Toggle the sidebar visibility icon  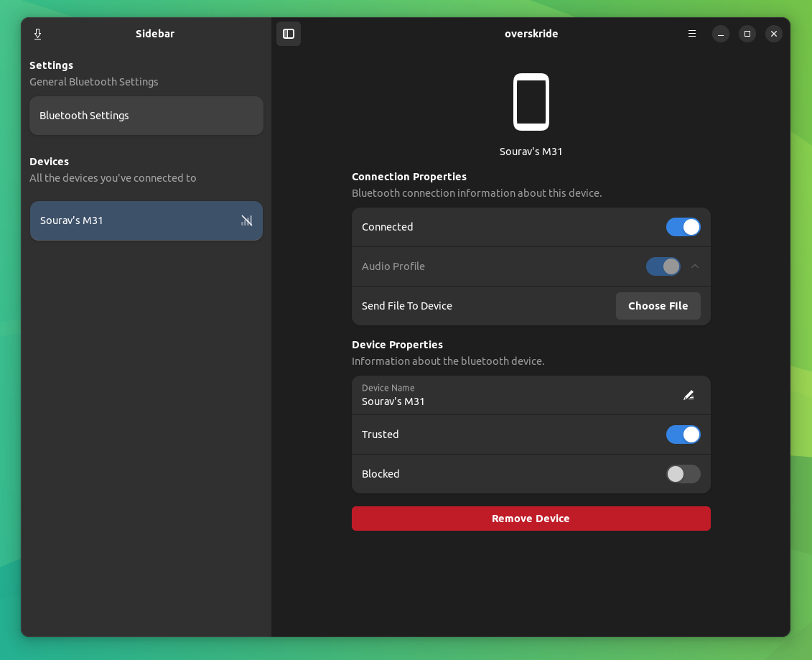pyautogui.click(x=289, y=33)
